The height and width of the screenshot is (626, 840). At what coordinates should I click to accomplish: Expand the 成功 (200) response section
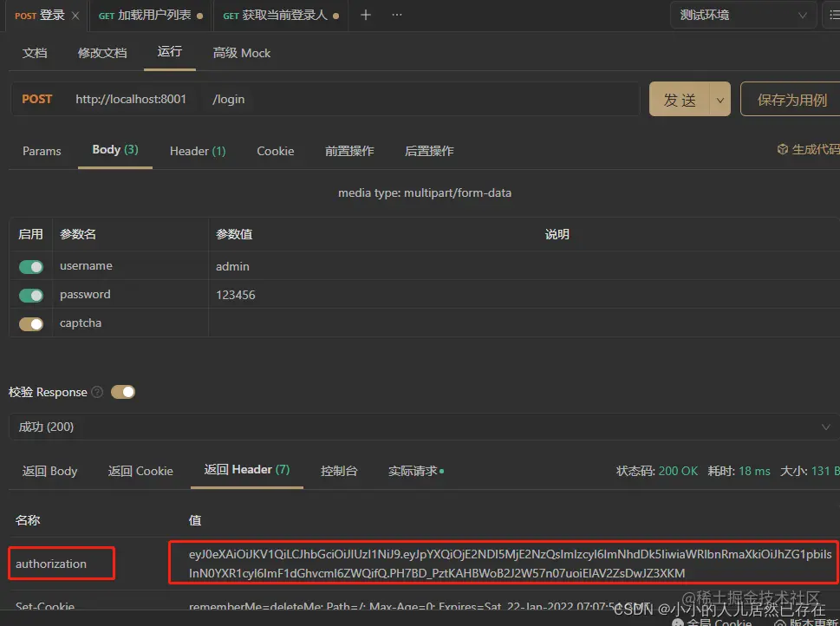pos(825,427)
